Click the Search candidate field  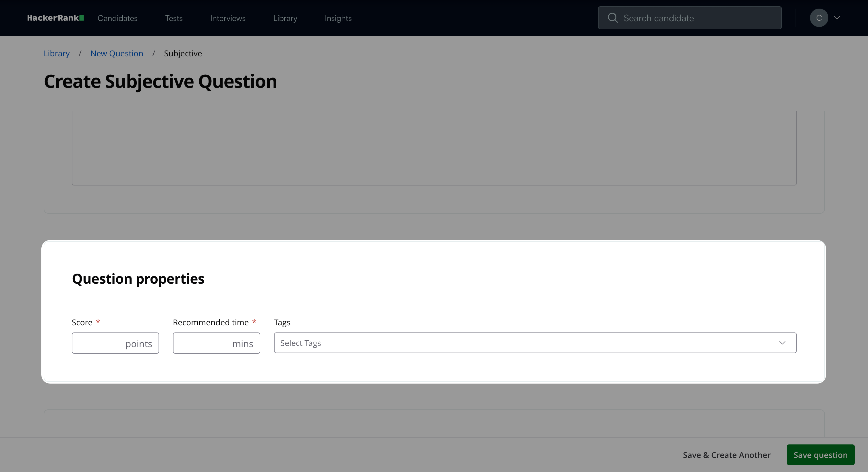(x=697, y=18)
